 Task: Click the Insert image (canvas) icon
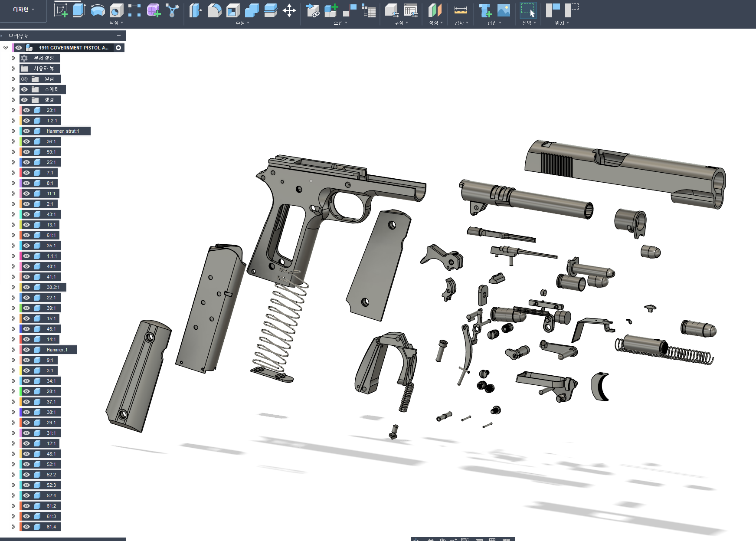504,10
